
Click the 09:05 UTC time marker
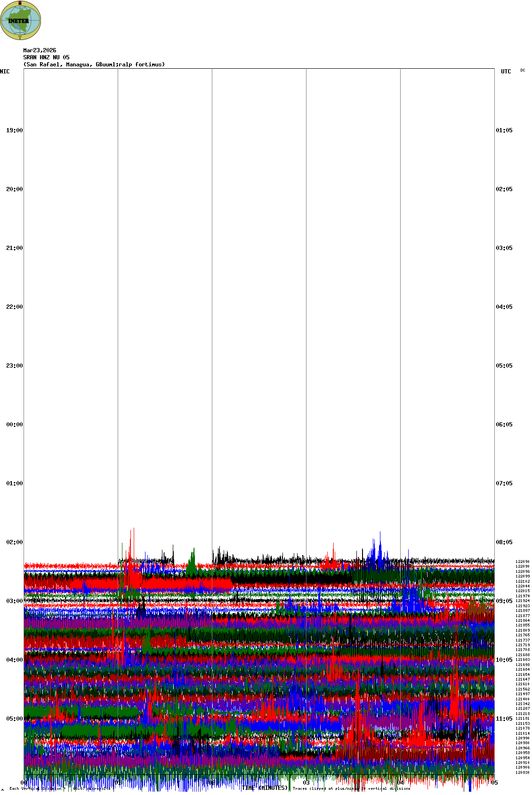click(504, 601)
